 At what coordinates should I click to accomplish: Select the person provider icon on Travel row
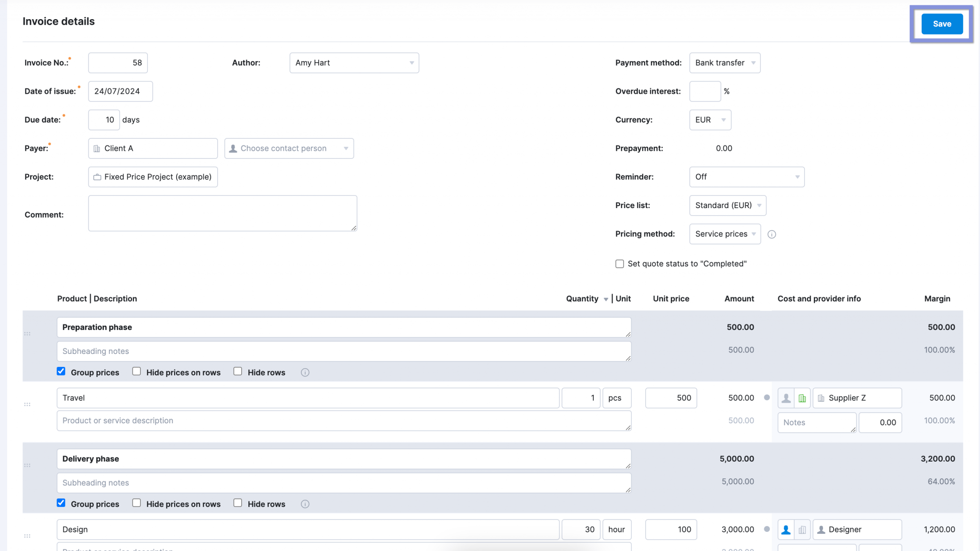tap(786, 397)
